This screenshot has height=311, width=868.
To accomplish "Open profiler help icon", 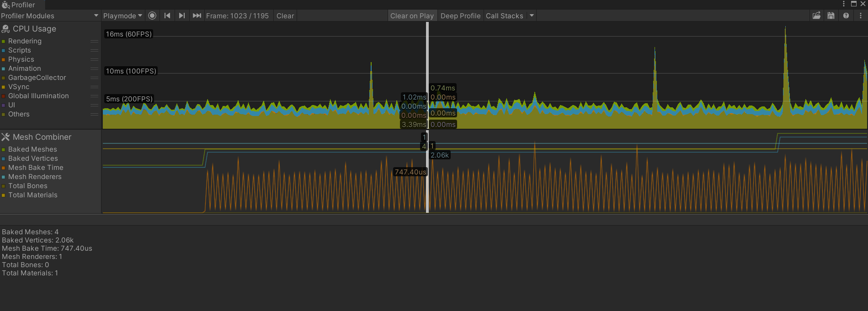I will (x=846, y=16).
